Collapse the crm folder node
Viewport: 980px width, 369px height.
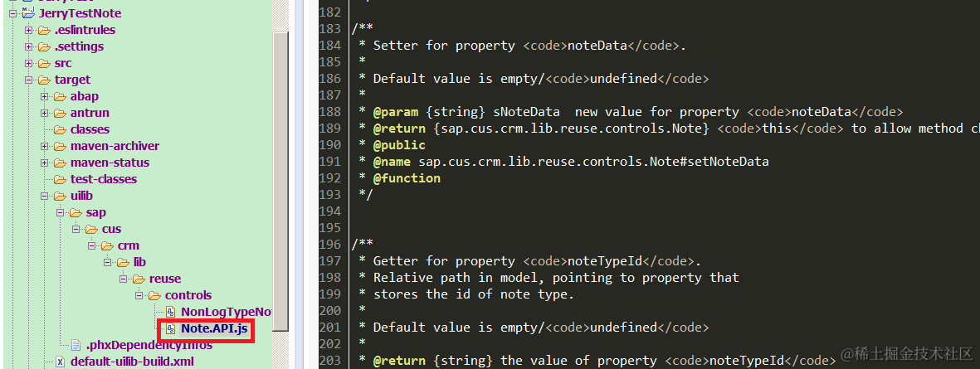[x=92, y=246]
